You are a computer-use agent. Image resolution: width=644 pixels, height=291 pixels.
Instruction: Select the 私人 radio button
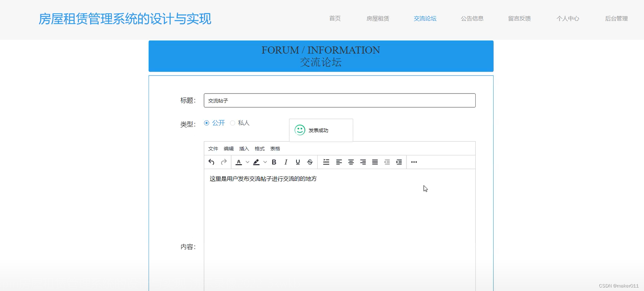(233, 123)
